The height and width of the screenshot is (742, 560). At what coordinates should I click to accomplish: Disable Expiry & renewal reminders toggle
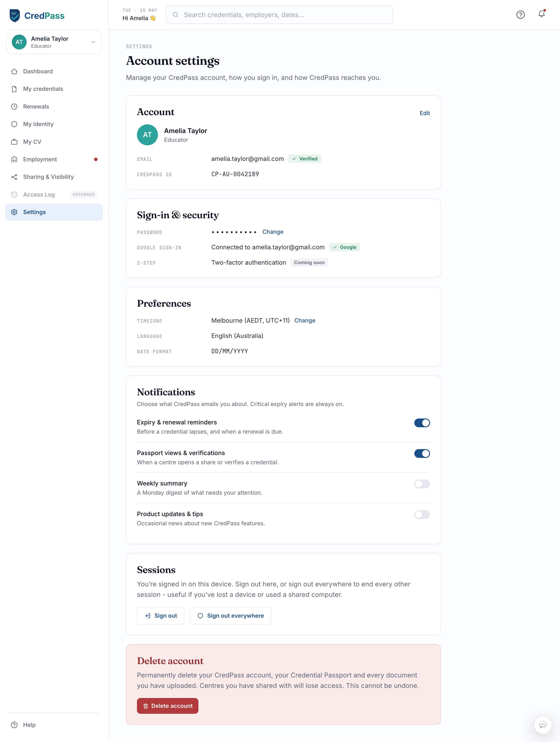[x=422, y=423]
